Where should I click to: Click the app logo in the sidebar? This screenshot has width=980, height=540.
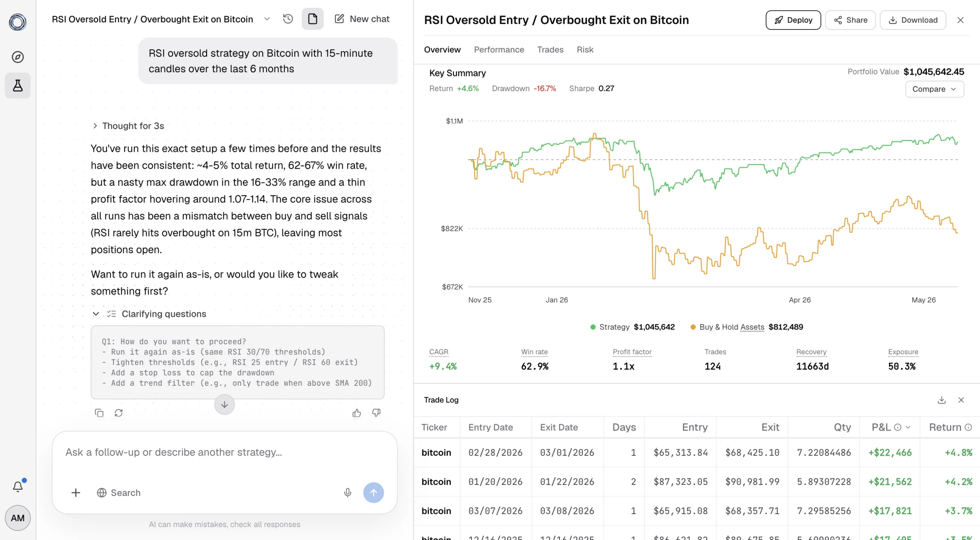(x=18, y=22)
